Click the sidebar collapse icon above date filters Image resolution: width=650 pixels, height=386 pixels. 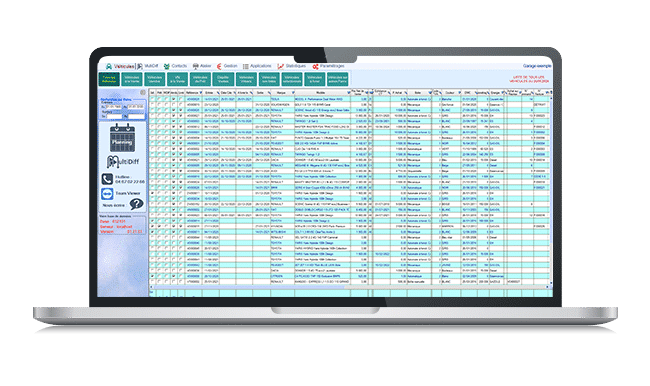[x=143, y=92]
